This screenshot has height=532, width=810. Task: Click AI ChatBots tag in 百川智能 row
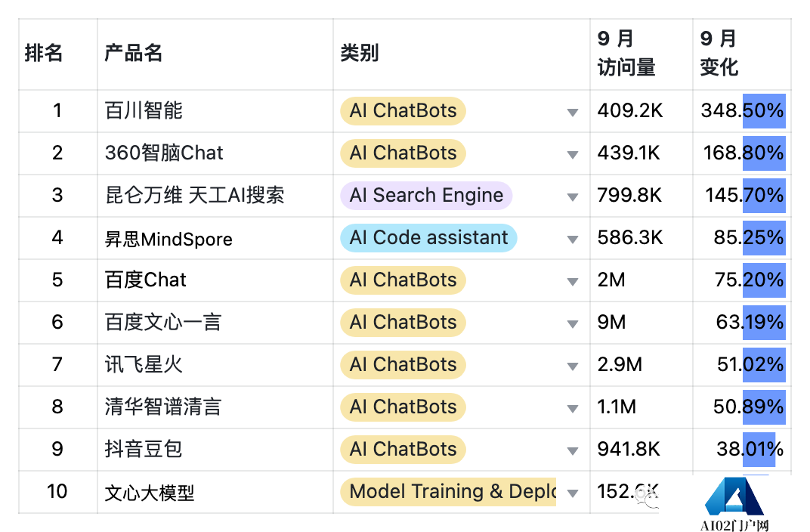(x=403, y=110)
